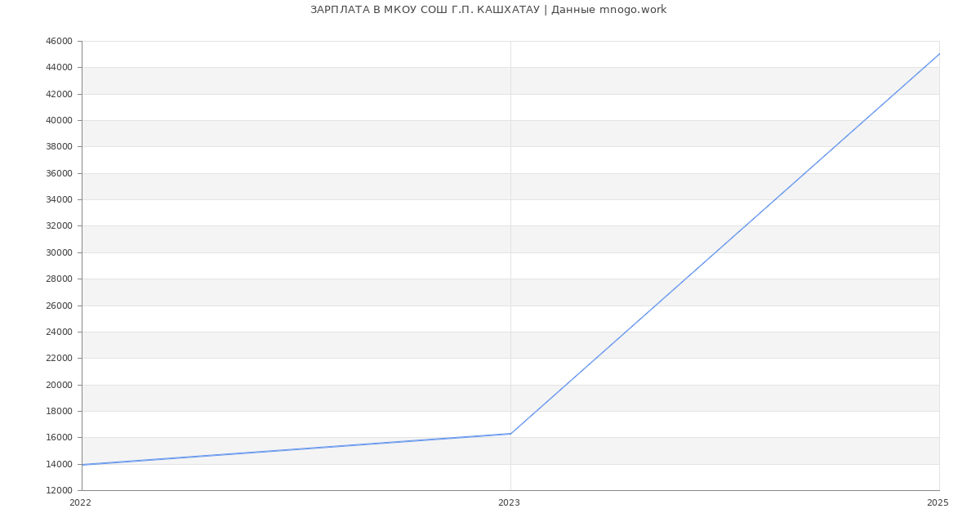The image size is (980, 531).
Task: Click the 2022 x-axis label
Action: tap(80, 503)
